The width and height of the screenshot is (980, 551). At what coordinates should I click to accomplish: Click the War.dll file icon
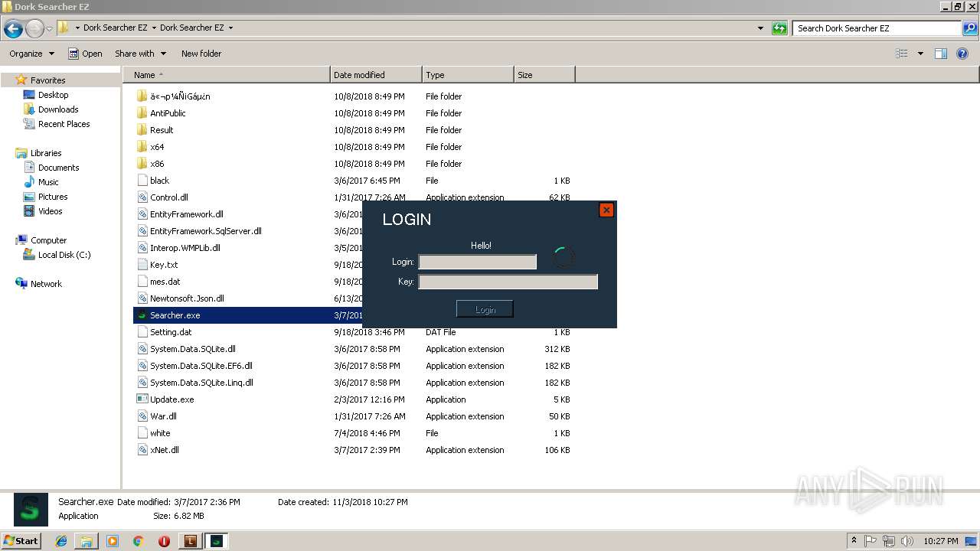[x=142, y=416]
